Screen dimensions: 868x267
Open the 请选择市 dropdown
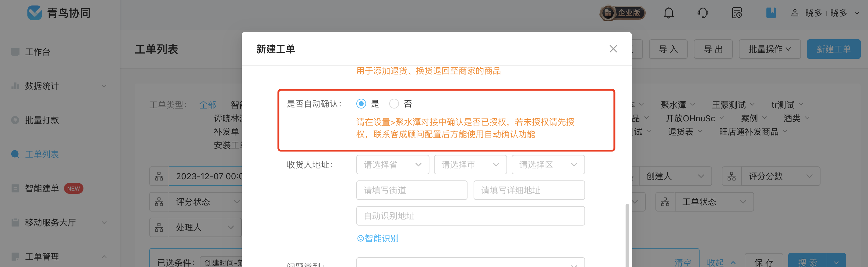click(470, 165)
